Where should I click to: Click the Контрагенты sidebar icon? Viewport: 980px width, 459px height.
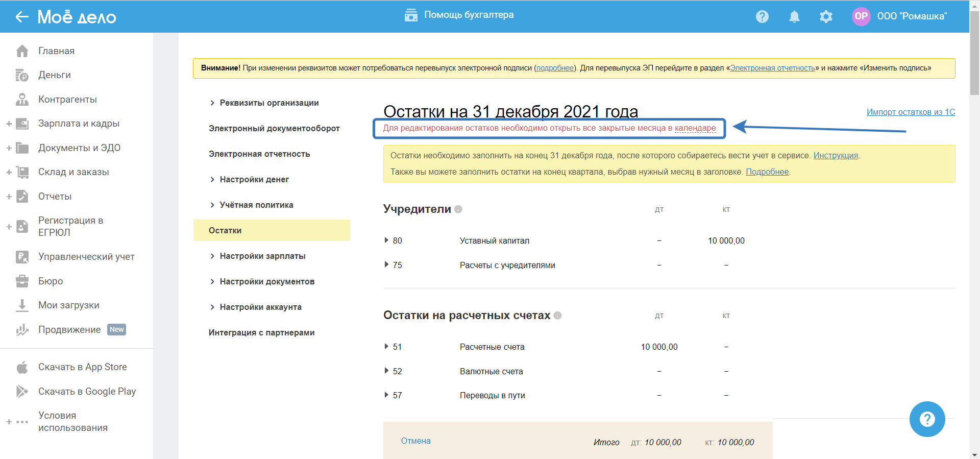22,100
